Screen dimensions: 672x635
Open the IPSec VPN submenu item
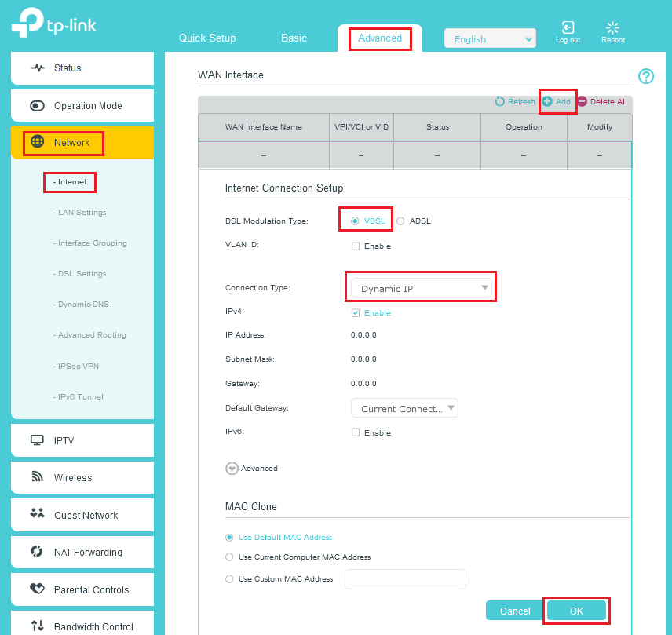tap(76, 367)
